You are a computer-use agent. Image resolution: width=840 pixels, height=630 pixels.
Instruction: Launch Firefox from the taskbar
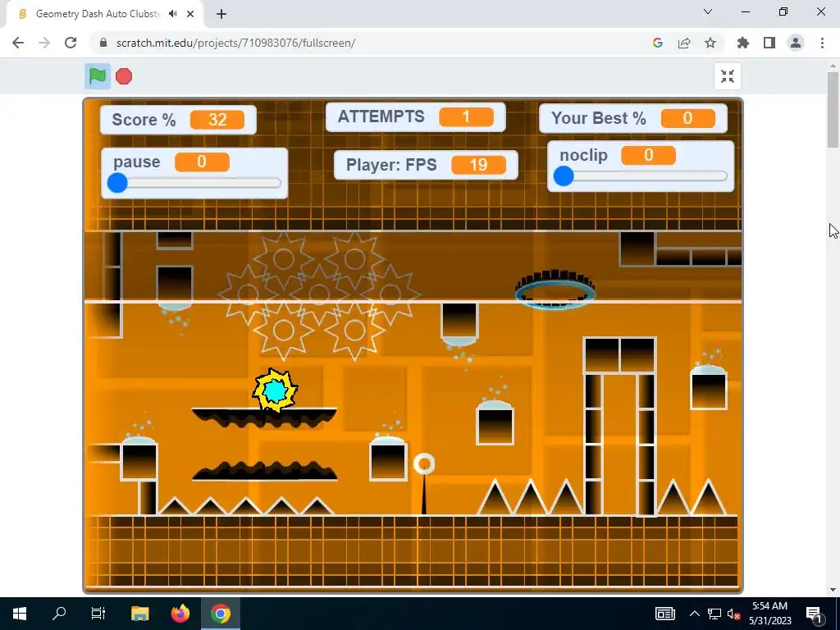click(180, 614)
